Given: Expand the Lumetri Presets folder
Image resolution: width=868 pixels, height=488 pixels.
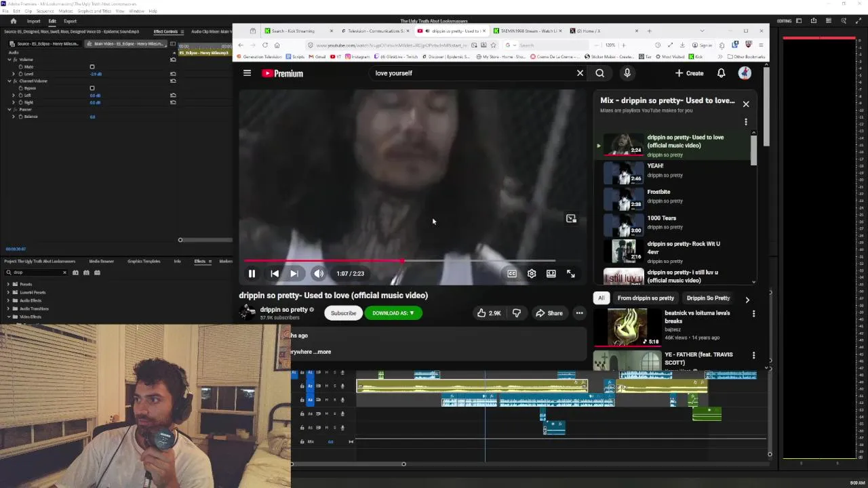Looking at the screenshot, I should click(x=7, y=293).
